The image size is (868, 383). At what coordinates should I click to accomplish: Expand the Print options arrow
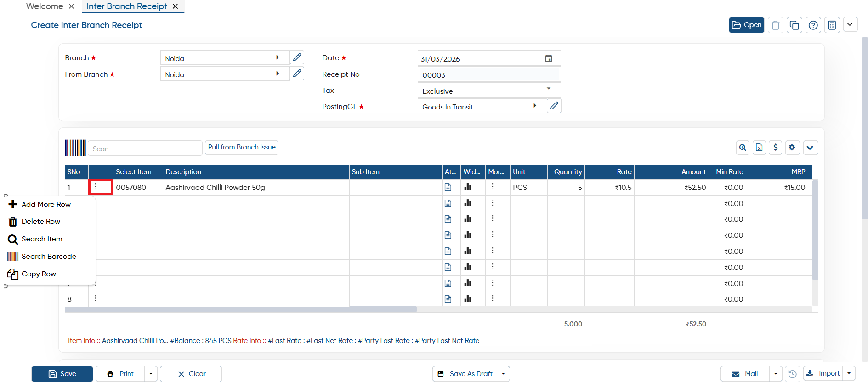point(151,374)
